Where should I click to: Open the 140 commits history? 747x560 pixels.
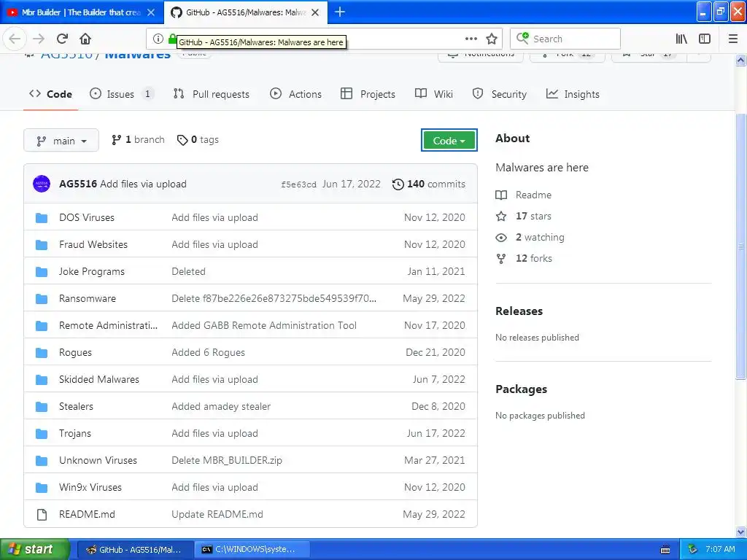pos(428,184)
